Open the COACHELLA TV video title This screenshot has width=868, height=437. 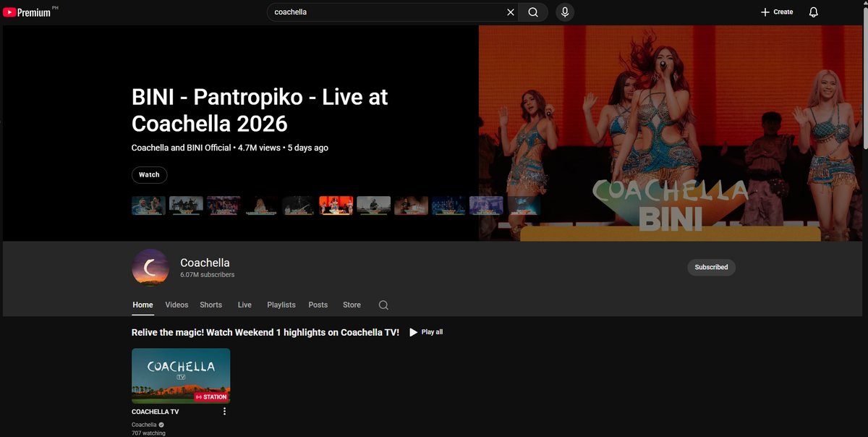[x=155, y=412]
